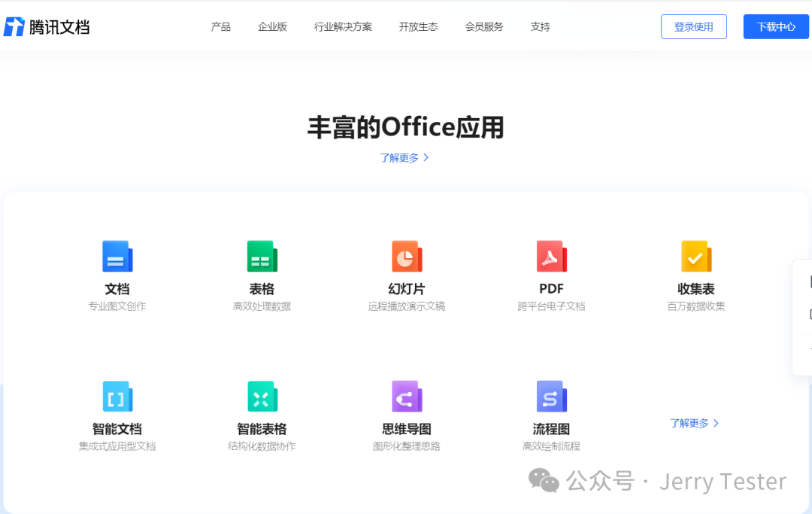The image size is (812, 514).
Task: Click the 结构化数据协作 description
Action: [x=262, y=446]
